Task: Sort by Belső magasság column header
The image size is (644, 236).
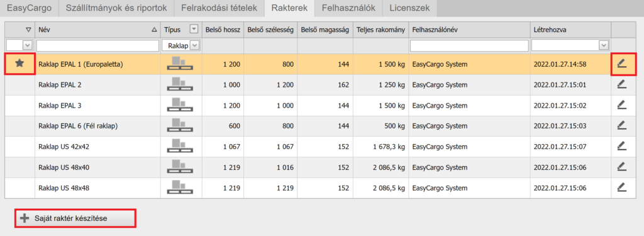Action: (x=325, y=30)
